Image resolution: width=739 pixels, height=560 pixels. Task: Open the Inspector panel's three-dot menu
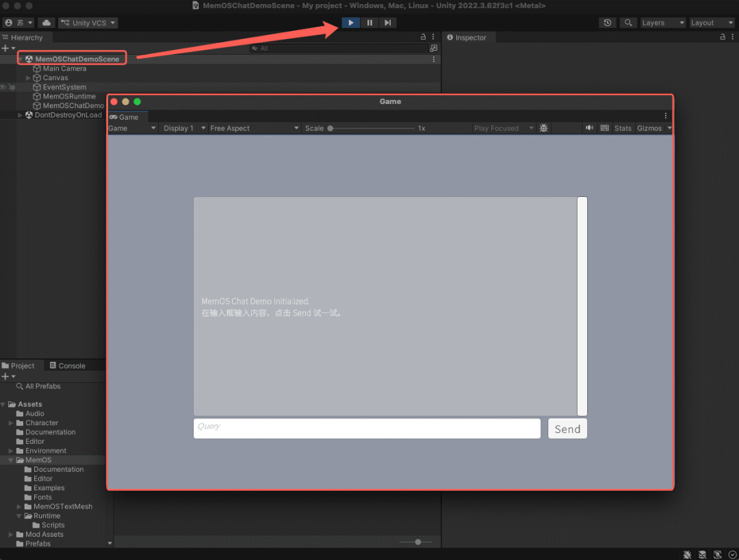tap(733, 38)
